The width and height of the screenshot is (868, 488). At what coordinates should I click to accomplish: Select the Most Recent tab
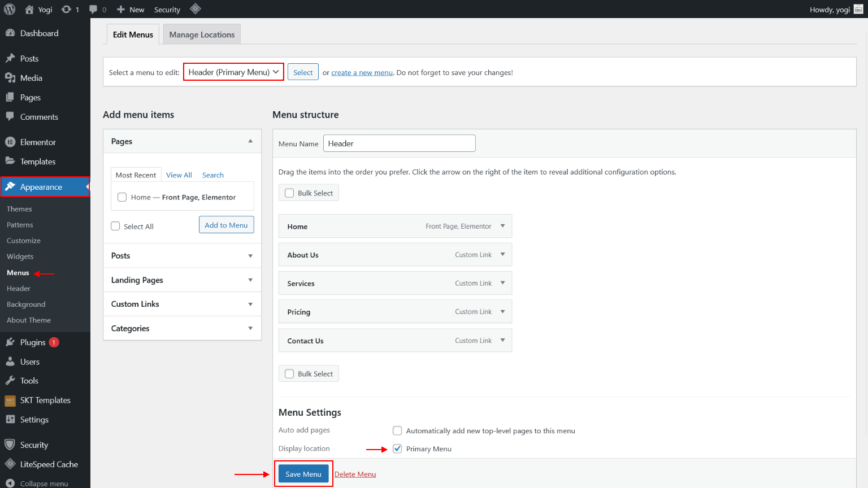(x=136, y=175)
